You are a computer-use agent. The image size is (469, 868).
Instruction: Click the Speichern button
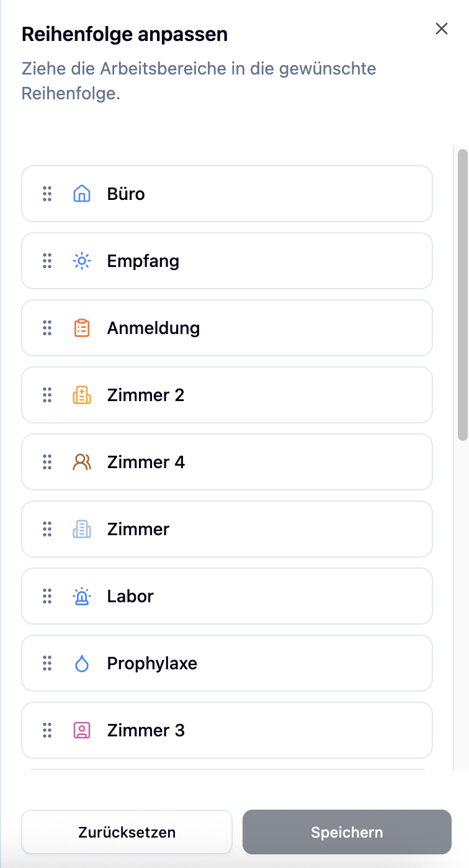point(347,832)
